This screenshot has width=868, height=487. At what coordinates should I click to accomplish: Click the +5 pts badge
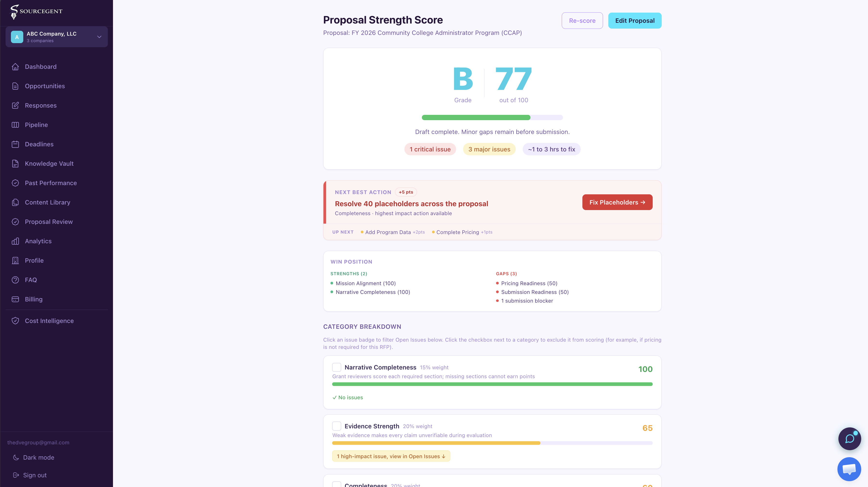click(406, 192)
